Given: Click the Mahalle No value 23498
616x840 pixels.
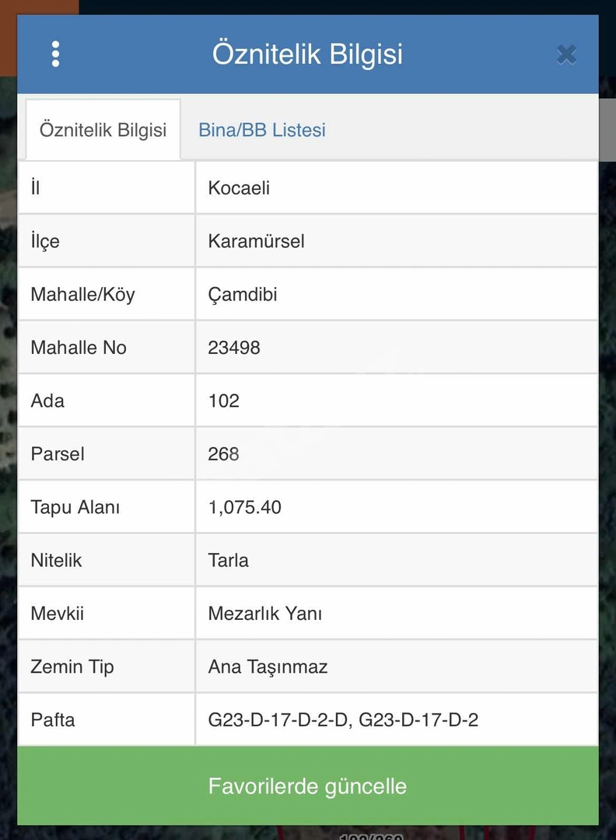Looking at the screenshot, I should (234, 348).
